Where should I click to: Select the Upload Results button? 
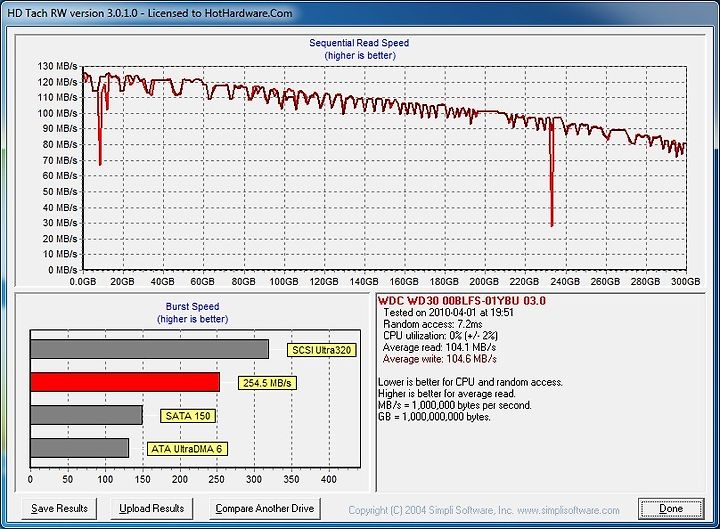point(152,509)
